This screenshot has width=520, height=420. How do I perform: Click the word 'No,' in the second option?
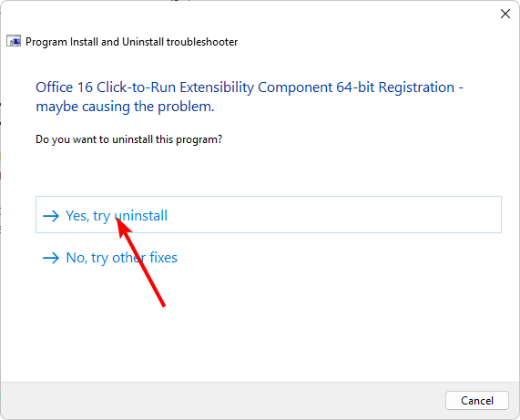click(x=76, y=258)
